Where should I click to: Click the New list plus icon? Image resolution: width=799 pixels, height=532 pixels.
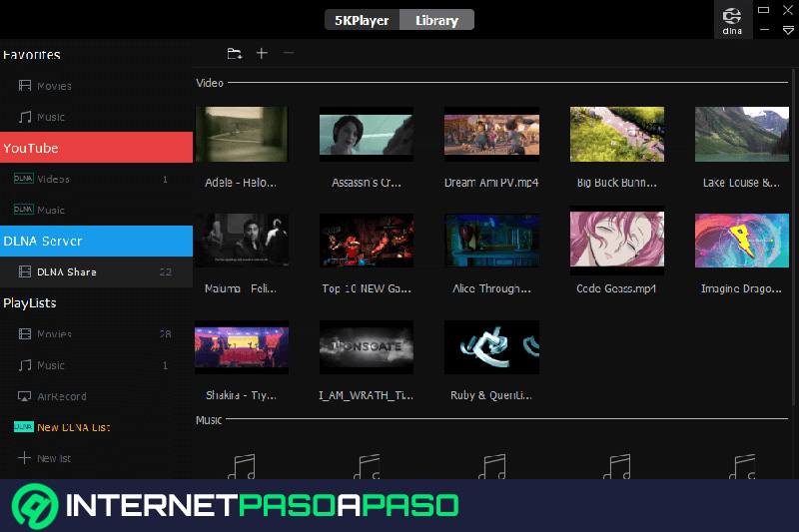tap(24, 458)
